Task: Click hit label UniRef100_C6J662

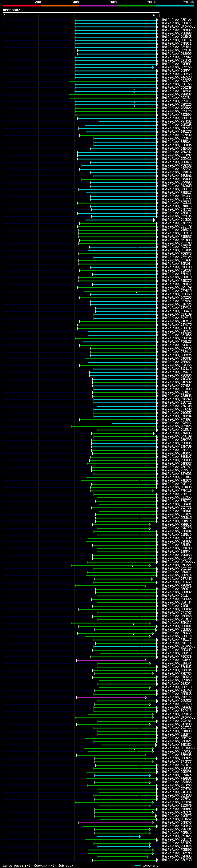Action: [177, 819]
